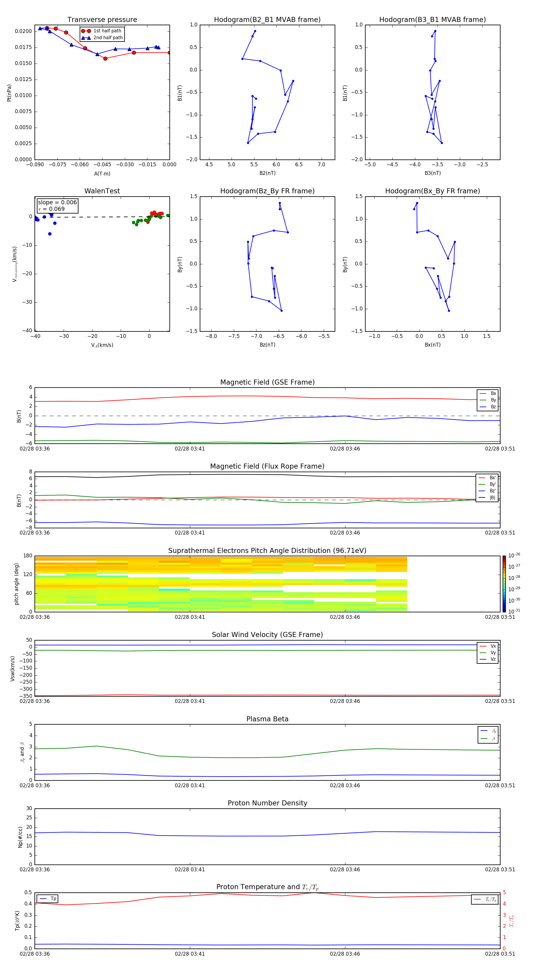The height and width of the screenshot is (980, 535).
Task: Click the 'Magnetic Field (GSE Frame)' title
Action: coord(267,382)
